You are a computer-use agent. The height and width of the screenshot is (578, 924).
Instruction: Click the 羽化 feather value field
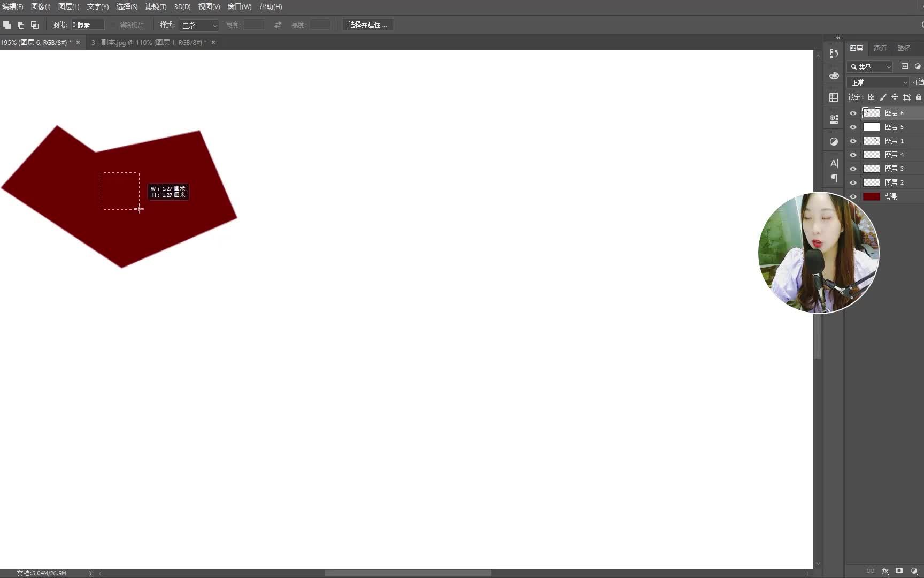88,25
